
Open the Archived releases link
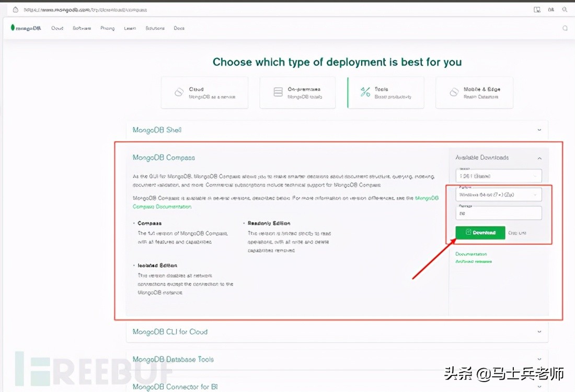pyautogui.click(x=474, y=261)
